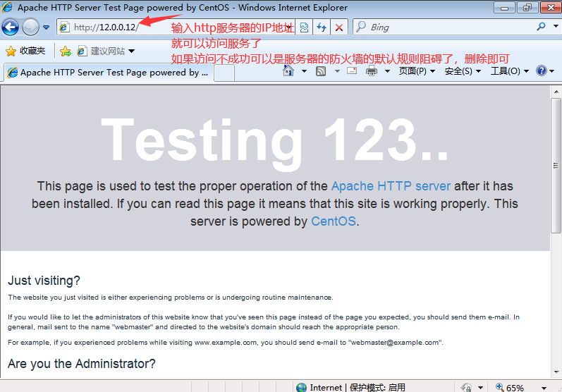Viewport: 562px width, 392px height.
Task: Open the search provider dropdown arrow
Action: coord(556,26)
